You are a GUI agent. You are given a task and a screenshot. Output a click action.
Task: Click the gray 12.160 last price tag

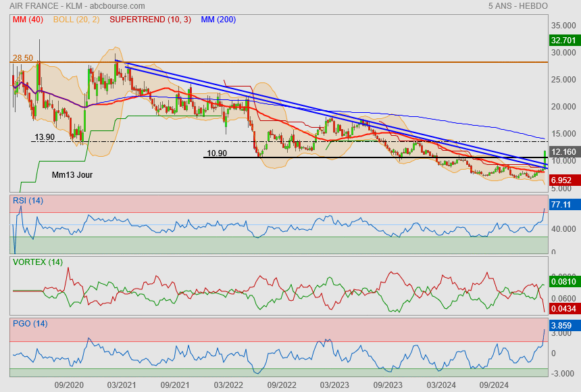pyautogui.click(x=563, y=151)
